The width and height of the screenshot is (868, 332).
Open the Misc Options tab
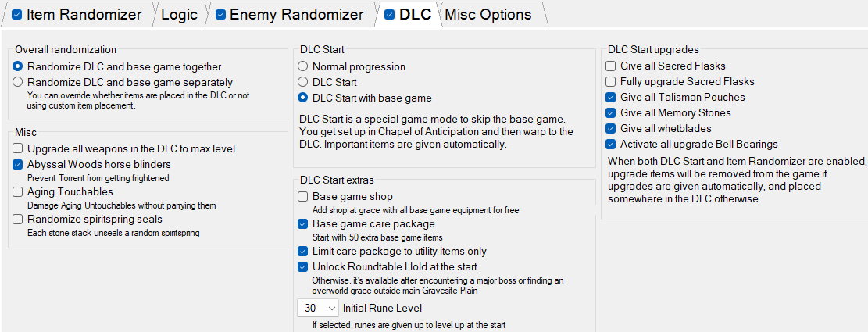tap(488, 14)
